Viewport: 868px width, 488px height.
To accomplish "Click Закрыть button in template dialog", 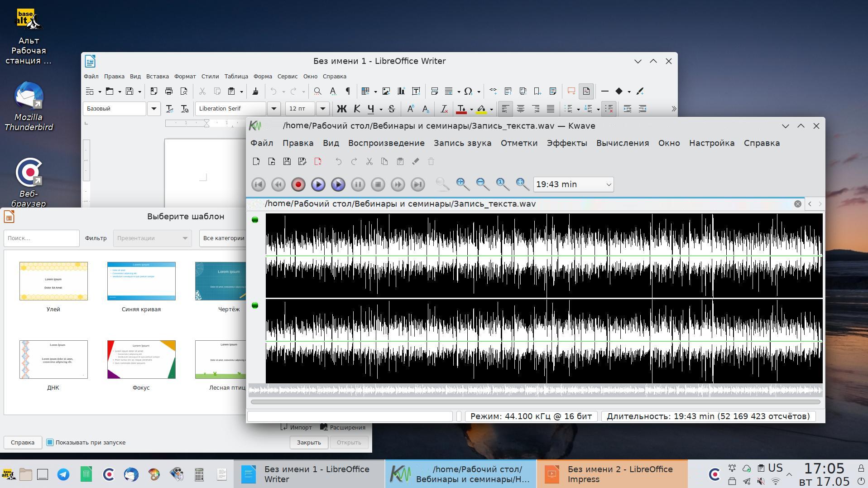I will (309, 442).
